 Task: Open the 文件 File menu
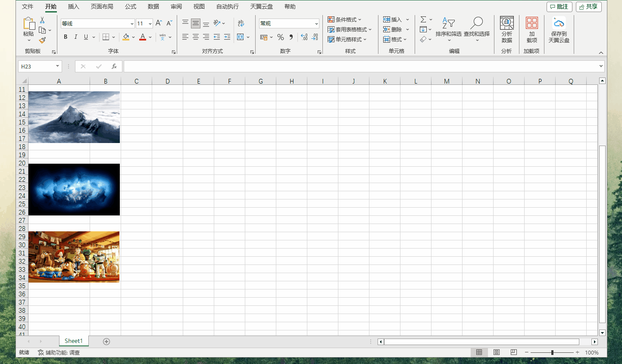[x=28, y=6]
